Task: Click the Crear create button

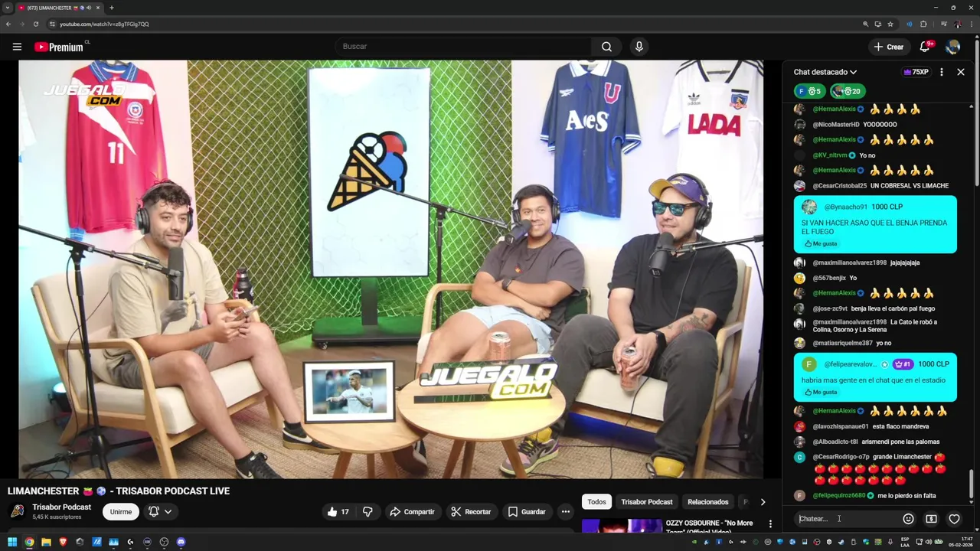Action: coord(889,47)
